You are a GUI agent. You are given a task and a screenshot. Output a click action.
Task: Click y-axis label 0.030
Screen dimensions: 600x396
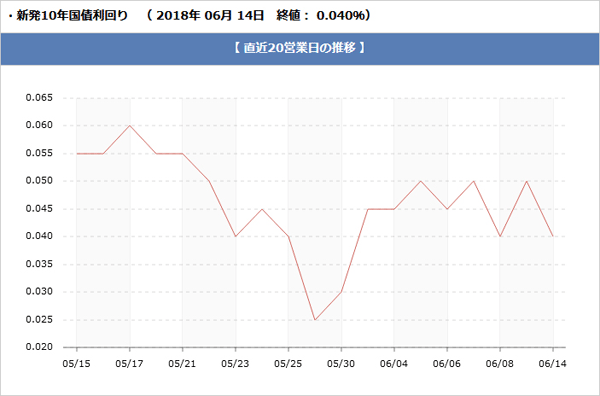pyautogui.click(x=39, y=292)
